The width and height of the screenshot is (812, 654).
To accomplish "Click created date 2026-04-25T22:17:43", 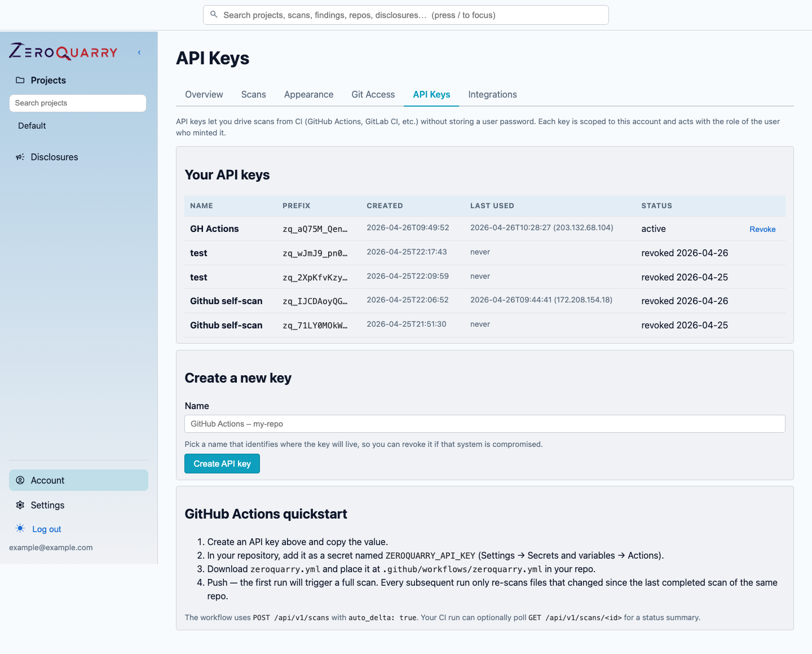I will tap(407, 252).
